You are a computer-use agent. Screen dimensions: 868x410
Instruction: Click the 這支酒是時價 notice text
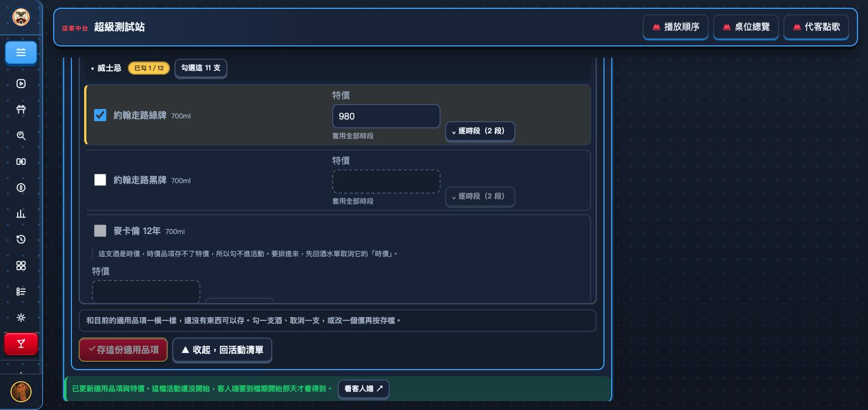pyautogui.click(x=248, y=254)
